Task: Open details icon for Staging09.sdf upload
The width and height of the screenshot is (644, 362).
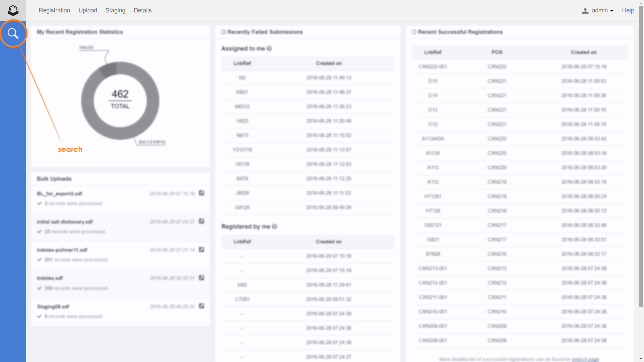Action: pos(202,306)
